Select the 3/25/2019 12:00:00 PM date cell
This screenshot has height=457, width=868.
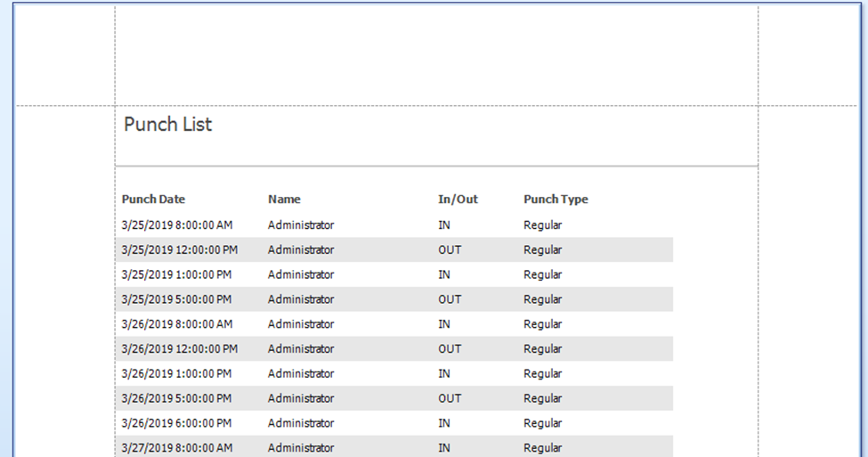coord(180,249)
